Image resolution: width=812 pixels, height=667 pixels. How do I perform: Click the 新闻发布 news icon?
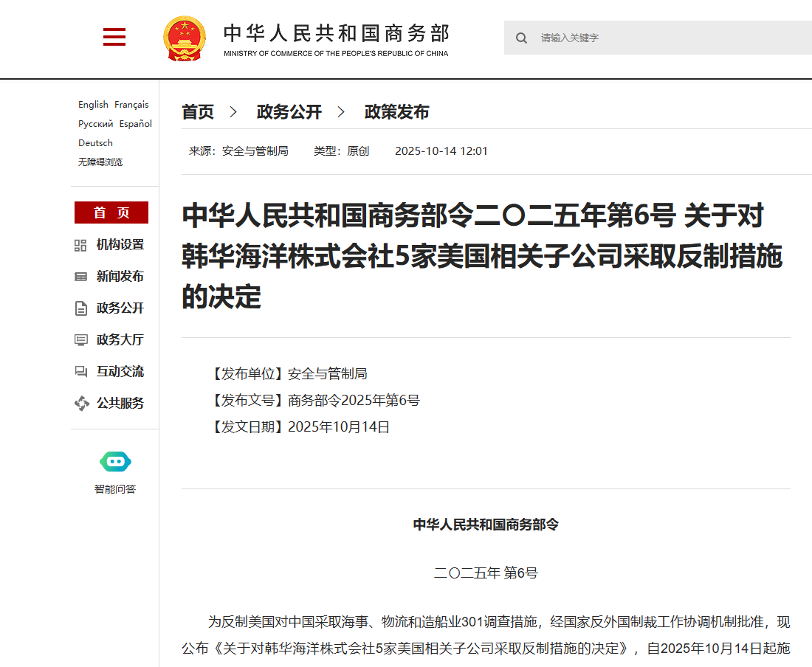tap(81, 277)
